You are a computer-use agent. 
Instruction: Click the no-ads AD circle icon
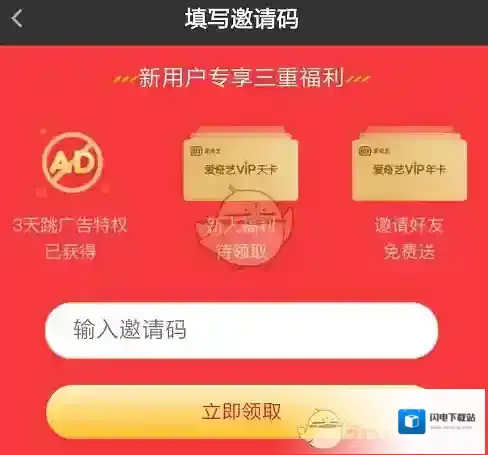(72, 162)
